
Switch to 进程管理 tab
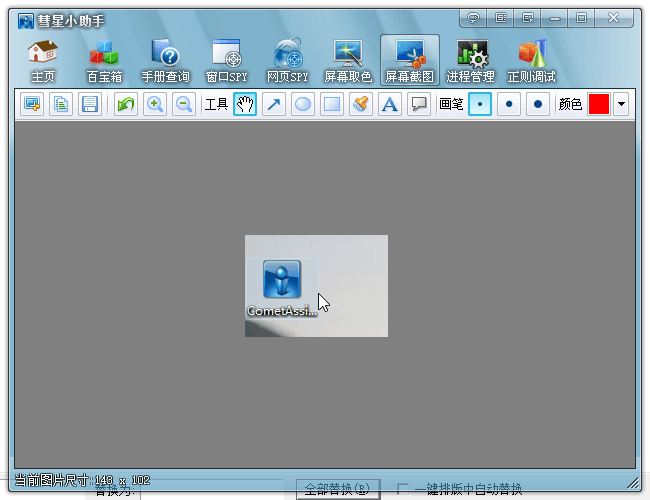[470, 61]
